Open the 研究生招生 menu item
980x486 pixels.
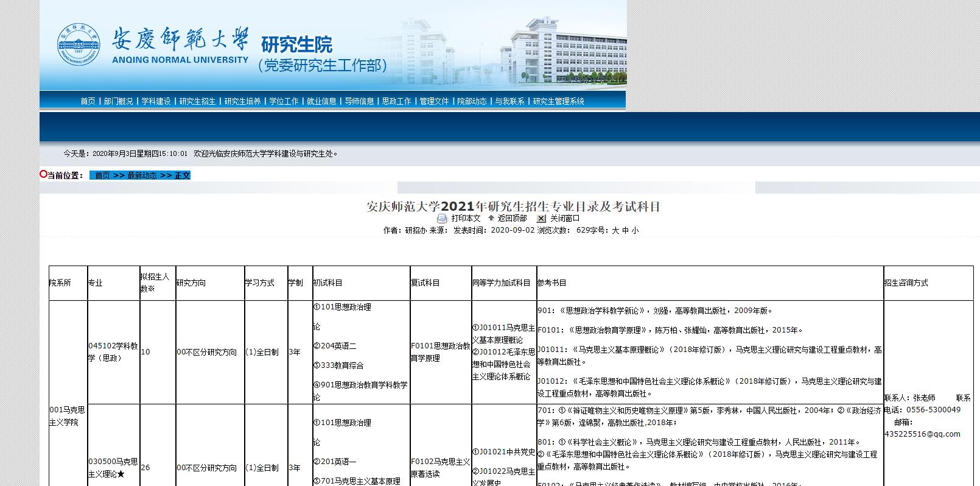pos(197,102)
